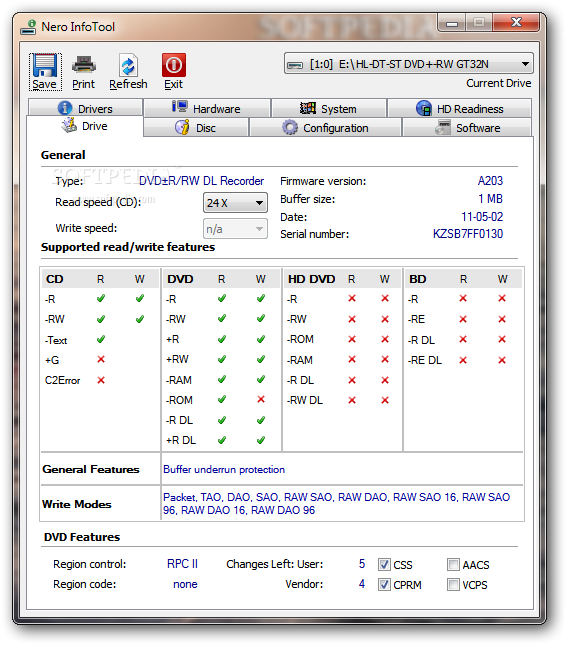This screenshot has height=645, width=567.
Task: Click the DVD +R DL write checkmark
Action: click(260, 440)
